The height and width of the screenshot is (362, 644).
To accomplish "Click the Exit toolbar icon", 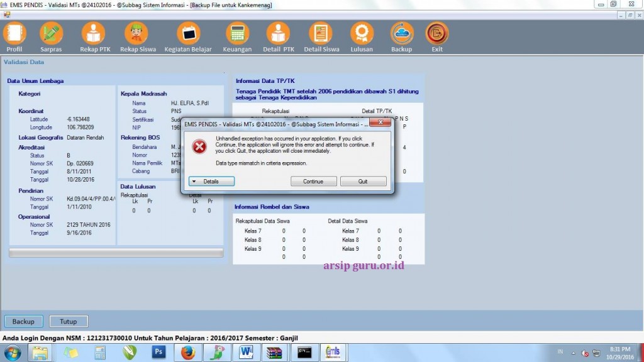I will (x=436, y=37).
